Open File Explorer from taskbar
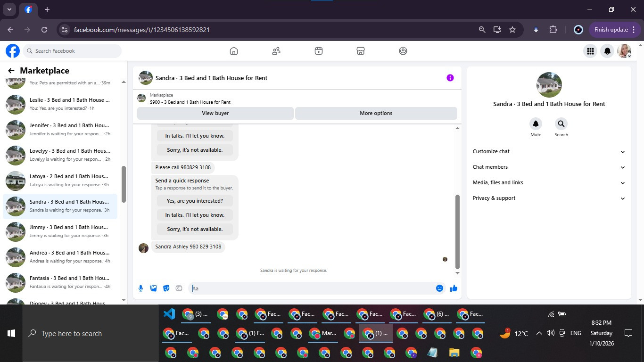 coord(454,353)
